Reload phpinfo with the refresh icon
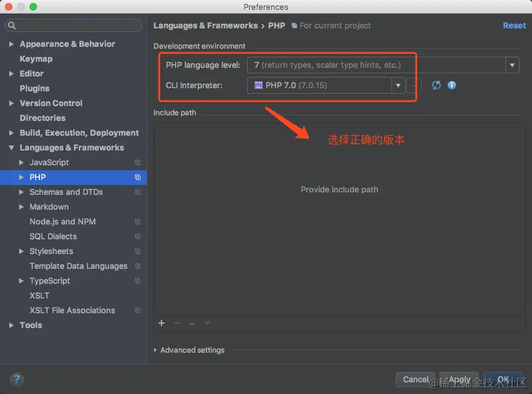This screenshot has height=394, width=532. pos(436,85)
